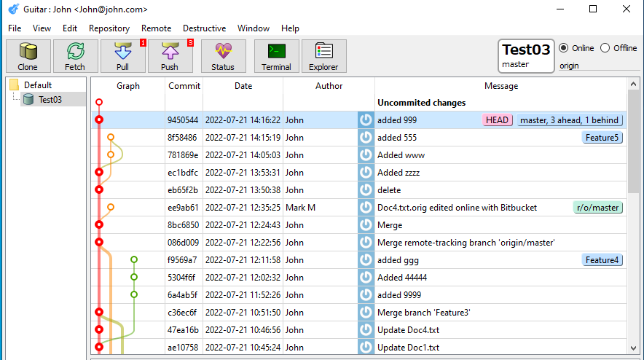Click the Test03 master repository button
Screen dimensions: 644x360
coord(526,56)
